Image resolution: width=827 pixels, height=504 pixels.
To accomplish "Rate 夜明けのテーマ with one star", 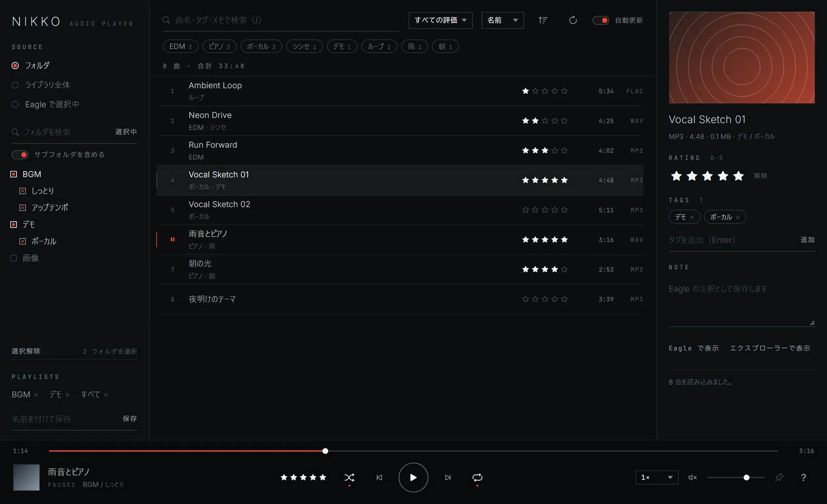I will pos(526,299).
